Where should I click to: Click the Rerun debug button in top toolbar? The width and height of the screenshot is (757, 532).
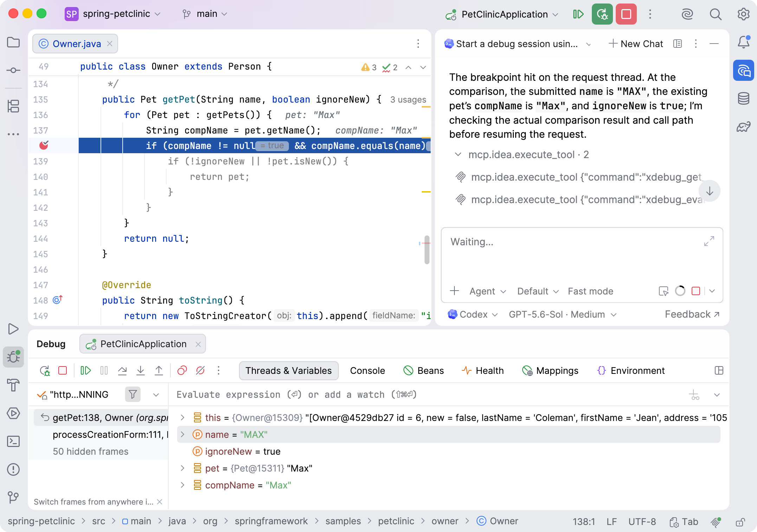coord(602,14)
